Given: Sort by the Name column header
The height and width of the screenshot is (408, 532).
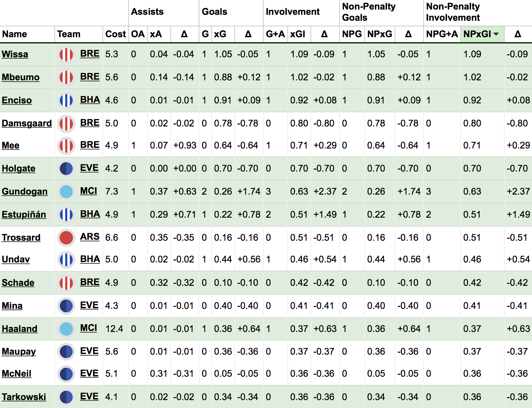Looking at the screenshot, I should [x=15, y=34].
